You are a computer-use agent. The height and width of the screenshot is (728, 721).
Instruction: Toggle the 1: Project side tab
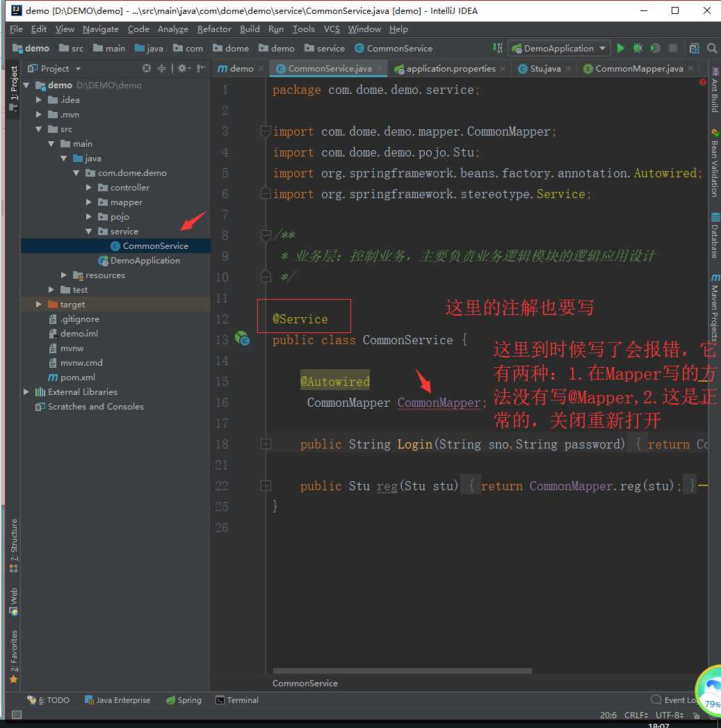[x=13, y=88]
